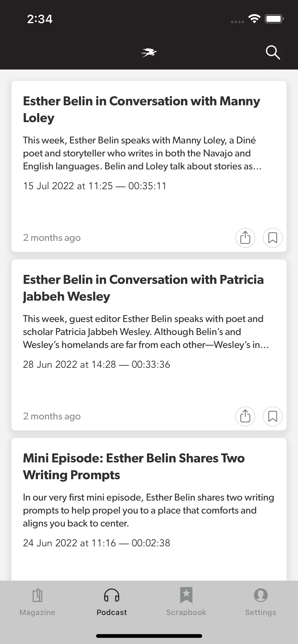Viewport: 298px width, 644px height.
Task: Open 'Conversation with Patricia Jabbeh Wesley' episode title
Action: point(143,288)
